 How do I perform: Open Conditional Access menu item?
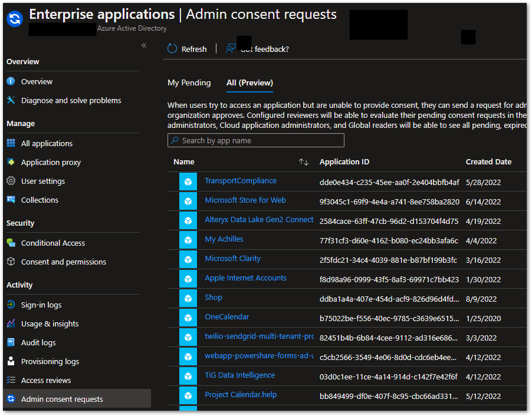pos(53,243)
